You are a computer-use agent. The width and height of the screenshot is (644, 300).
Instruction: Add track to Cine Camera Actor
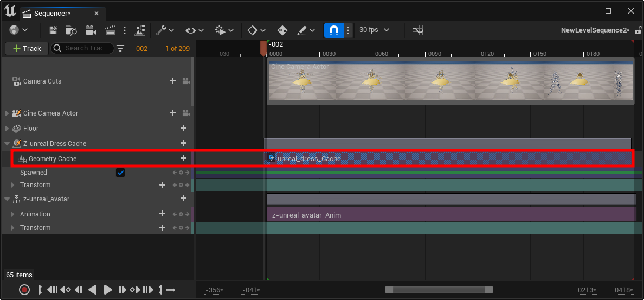pyautogui.click(x=173, y=113)
